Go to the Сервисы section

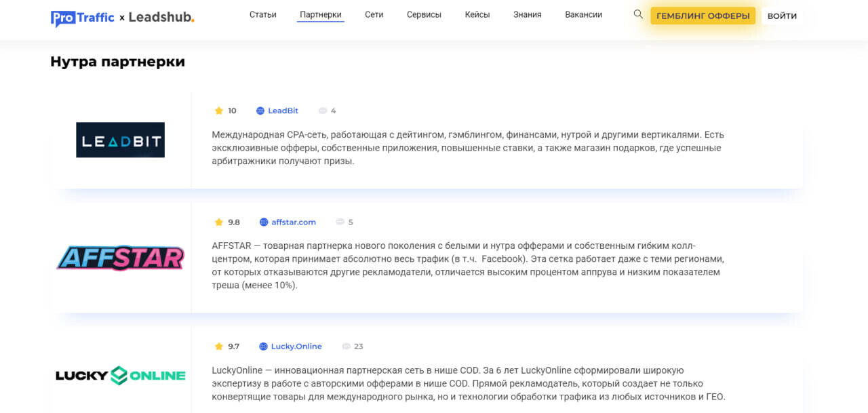tap(424, 15)
